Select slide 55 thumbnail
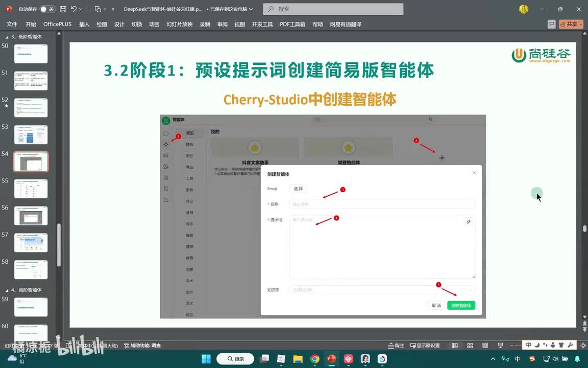 [31, 189]
